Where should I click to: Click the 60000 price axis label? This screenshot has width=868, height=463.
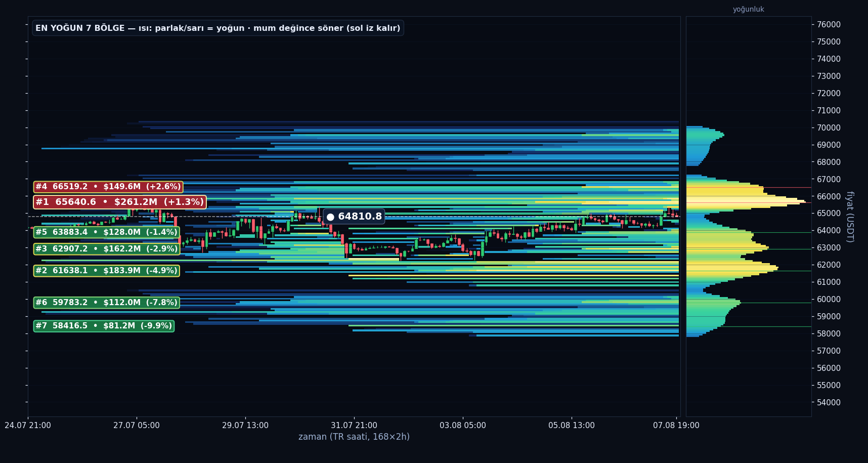coord(829,300)
